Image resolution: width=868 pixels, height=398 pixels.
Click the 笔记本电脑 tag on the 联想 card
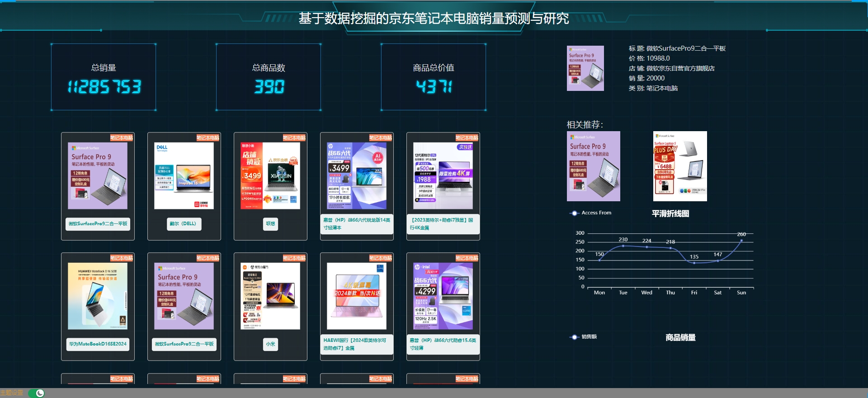[x=294, y=138]
